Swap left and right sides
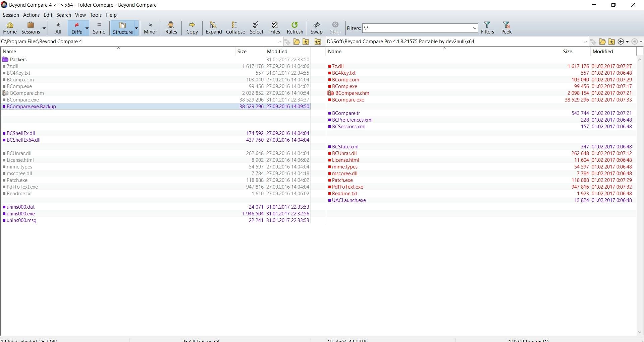The image size is (644, 342). pyautogui.click(x=316, y=28)
